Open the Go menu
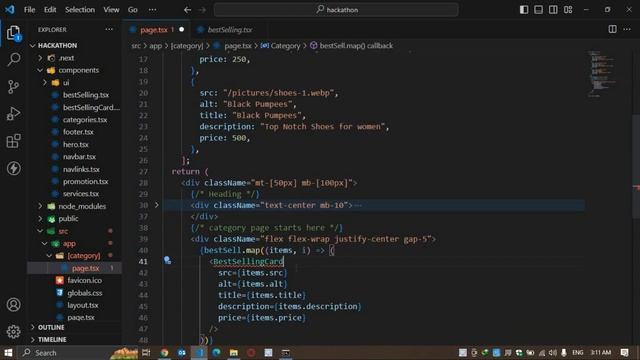640x360 pixels. [133, 9]
